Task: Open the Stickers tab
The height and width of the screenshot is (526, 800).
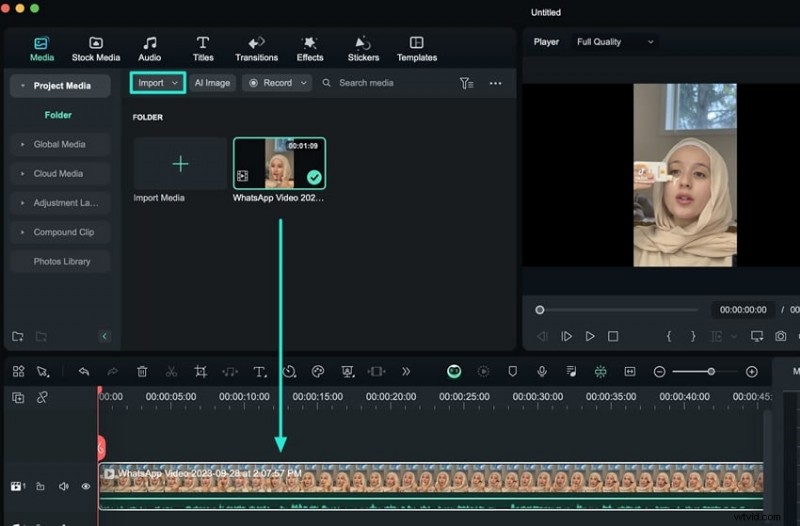Action: point(363,48)
